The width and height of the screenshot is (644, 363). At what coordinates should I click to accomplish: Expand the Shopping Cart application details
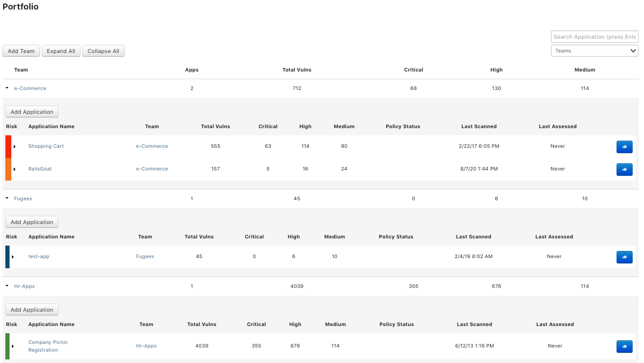click(x=14, y=147)
